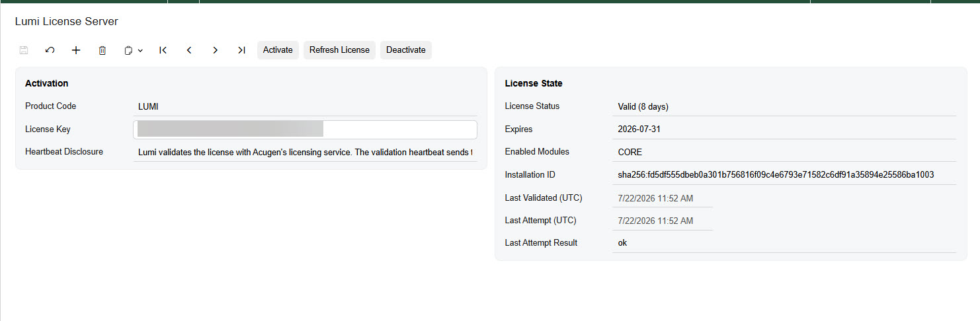
Task: Click the Refresh License button
Action: click(339, 50)
